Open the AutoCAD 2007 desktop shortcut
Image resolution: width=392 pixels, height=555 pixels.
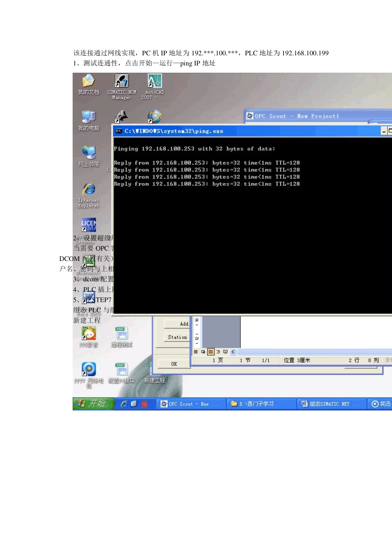(x=154, y=81)
